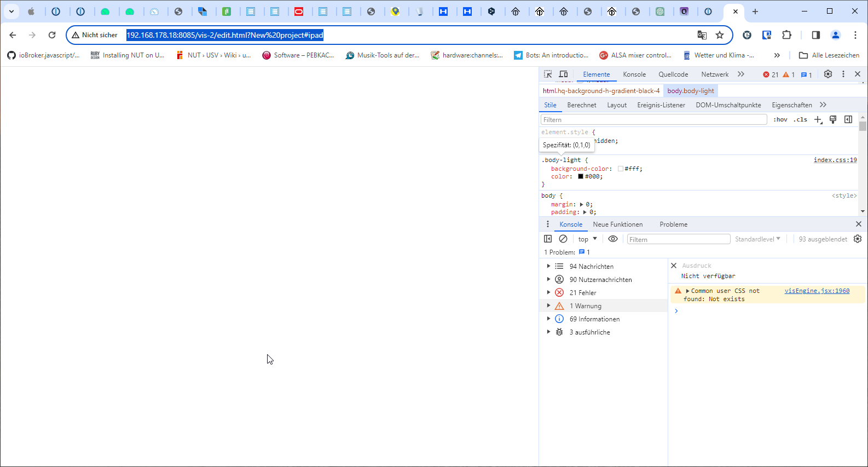Toggle the .cls class editor

pyautogui.click(x=801, y=119)
